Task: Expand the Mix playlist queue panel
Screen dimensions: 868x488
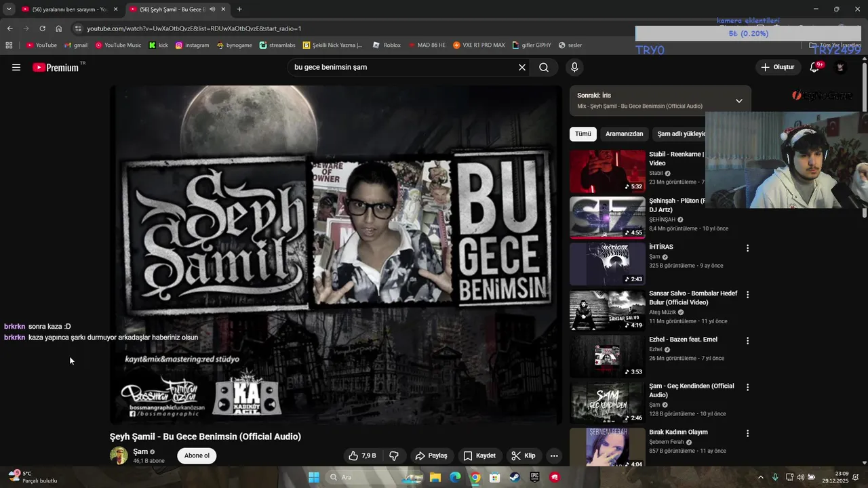Action: pyautogui.click(x=739, y=100)
